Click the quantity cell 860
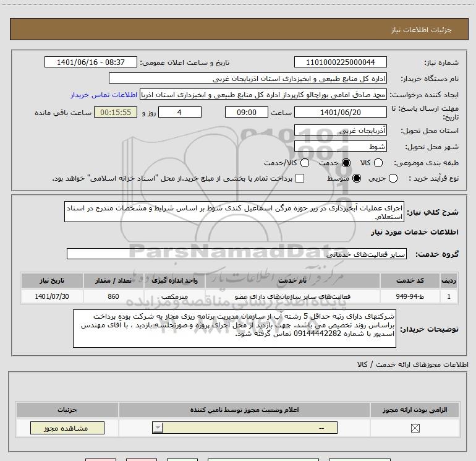This screenshot has height=461, width=476. click(x=113, y=296)
